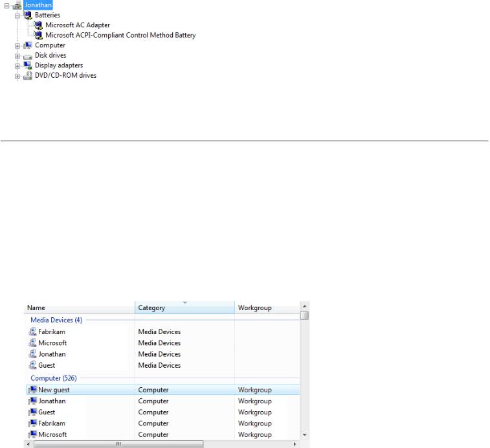Select Microsoft in the Computer group

(52, 435)
